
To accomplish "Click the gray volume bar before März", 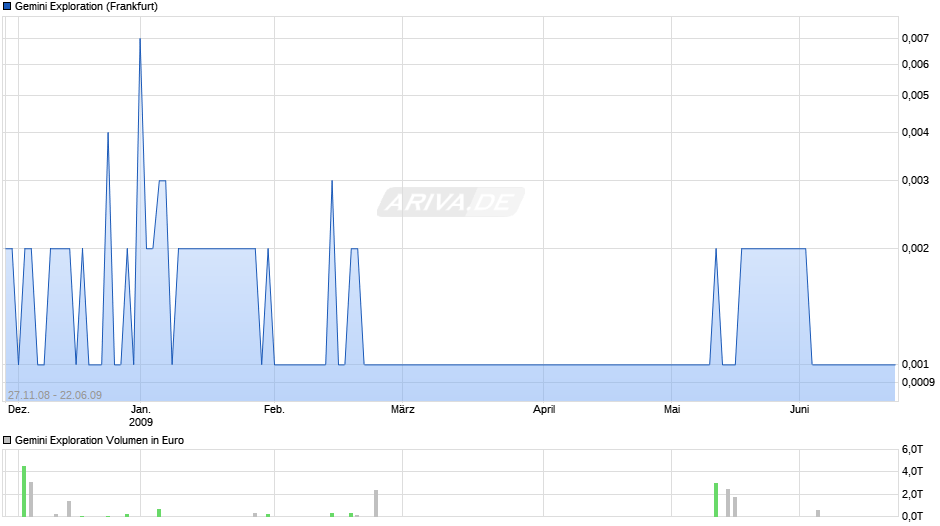I will [x=376, y=503].
